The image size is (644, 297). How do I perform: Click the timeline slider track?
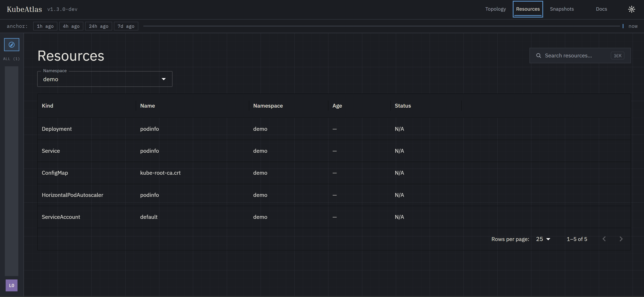point(381,26)
